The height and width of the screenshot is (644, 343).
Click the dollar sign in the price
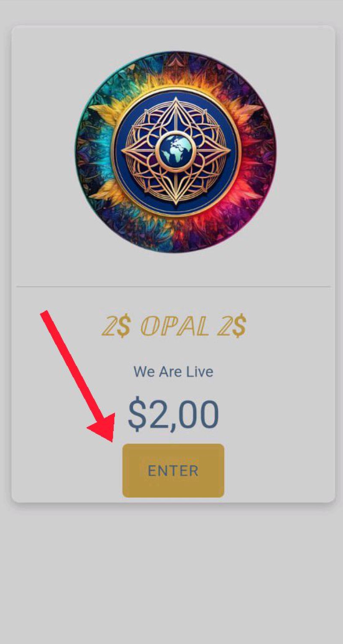pos(137,414)
